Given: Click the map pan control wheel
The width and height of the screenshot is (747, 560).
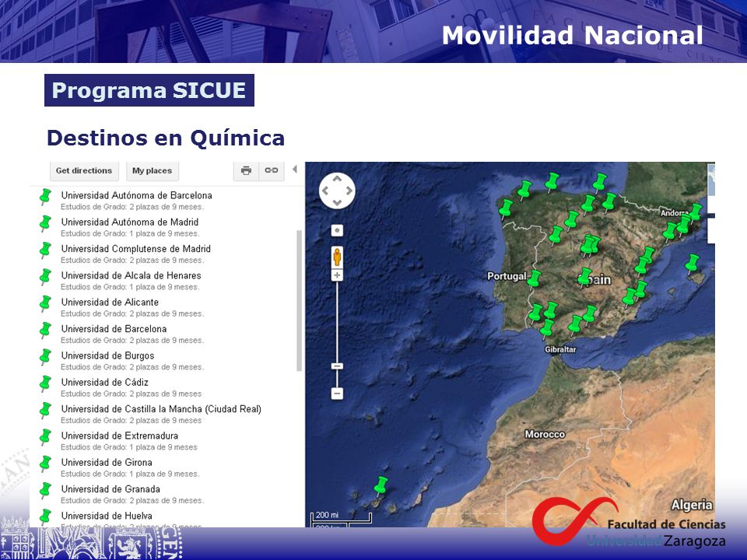Looking at the screenshot, I should [x=337, y=191].
